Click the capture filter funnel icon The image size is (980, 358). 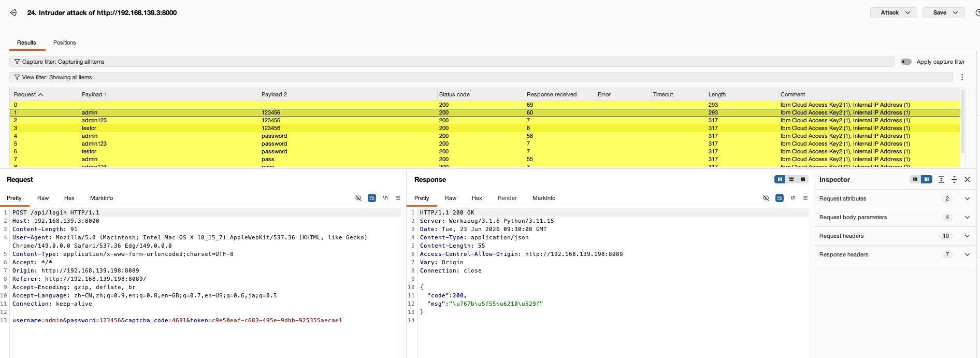pyautogui.click(x=17, y=62)
